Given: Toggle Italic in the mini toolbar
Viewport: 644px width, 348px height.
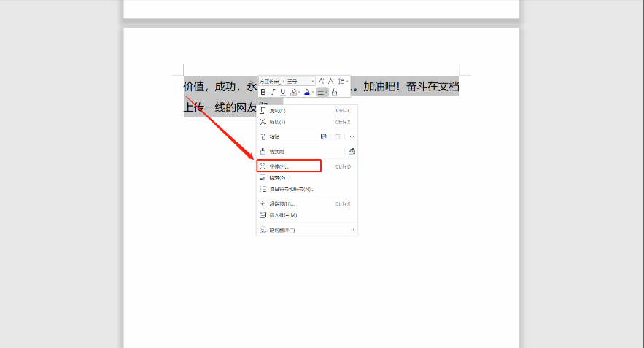Looking at the screenshot, I should pyautogui.click(x=273, y=93).
